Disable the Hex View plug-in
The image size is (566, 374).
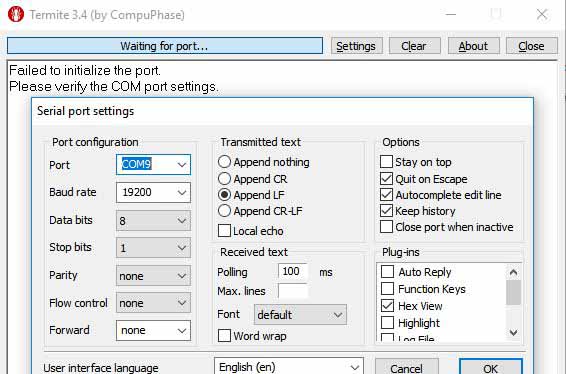pyautogui.click(x=387, y=306)
